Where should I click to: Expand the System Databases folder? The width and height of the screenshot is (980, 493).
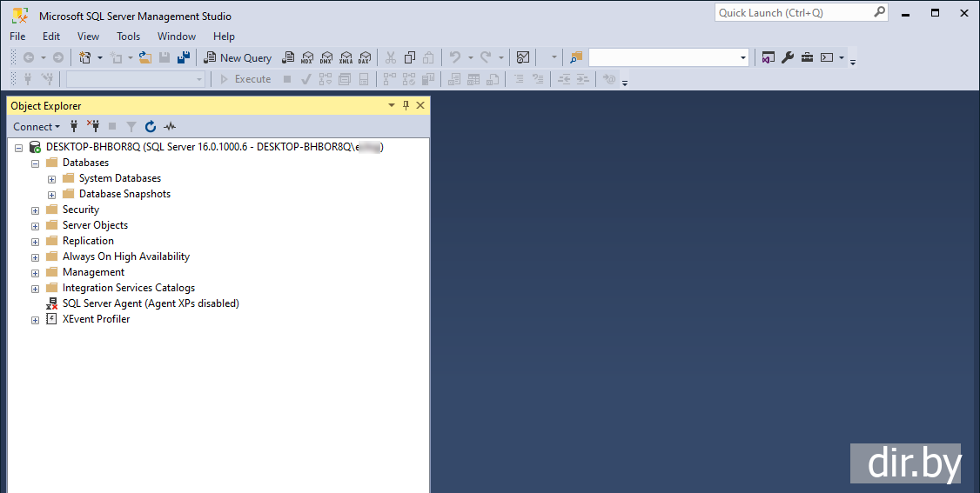(52, 179)
